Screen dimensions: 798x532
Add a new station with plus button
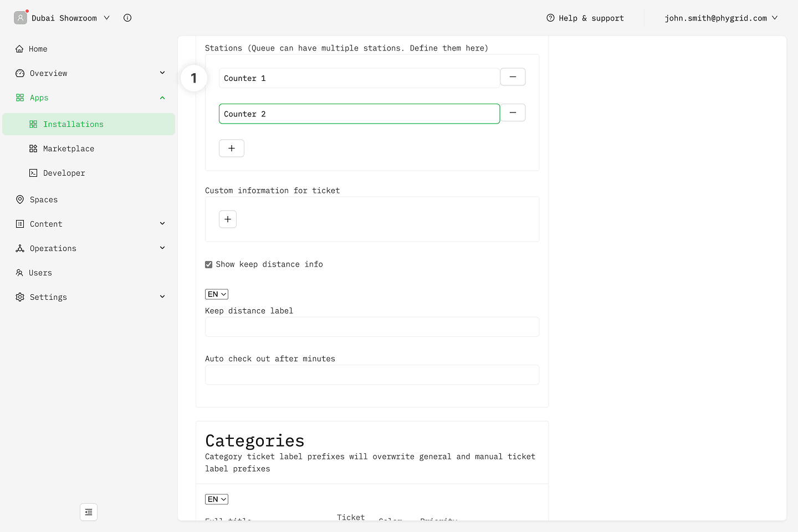232,149
